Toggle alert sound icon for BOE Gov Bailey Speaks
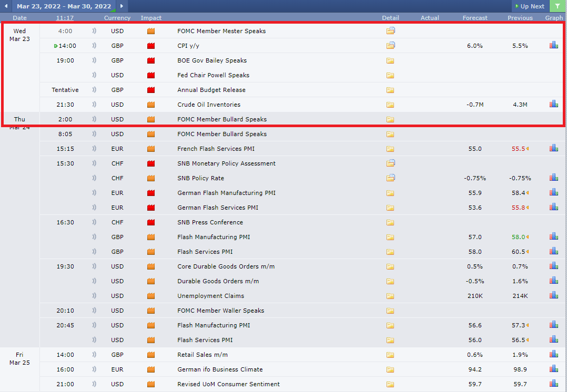The image size is (567, 392). click(x=94, y=60)
